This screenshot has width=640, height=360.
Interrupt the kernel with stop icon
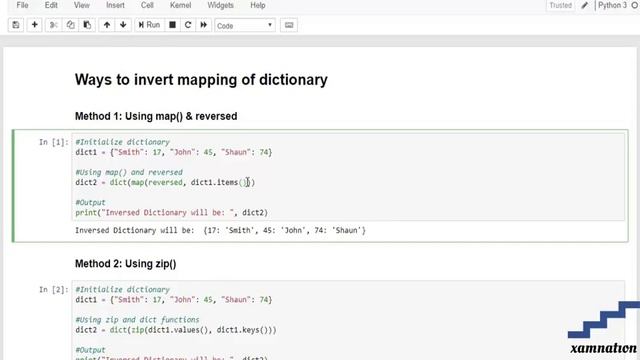(x=172, y=25)
